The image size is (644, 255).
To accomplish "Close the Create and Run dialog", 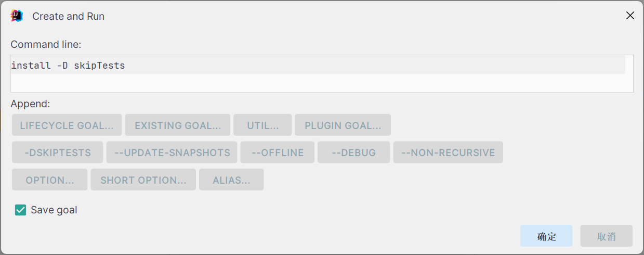I will [x=630, y=16].
